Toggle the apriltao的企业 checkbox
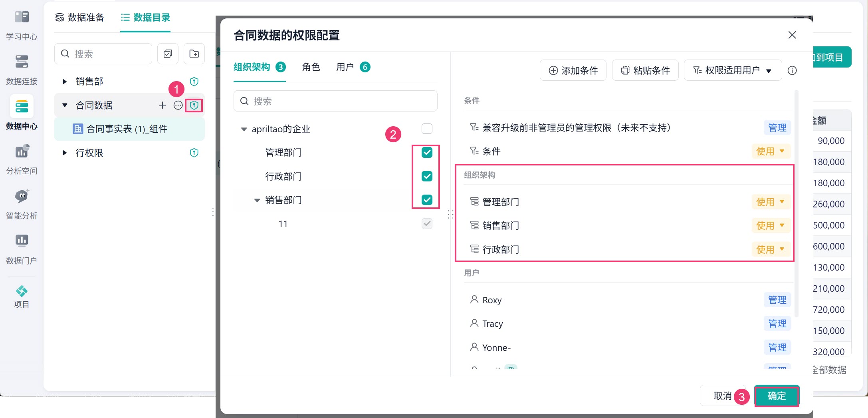 (427, 129)
